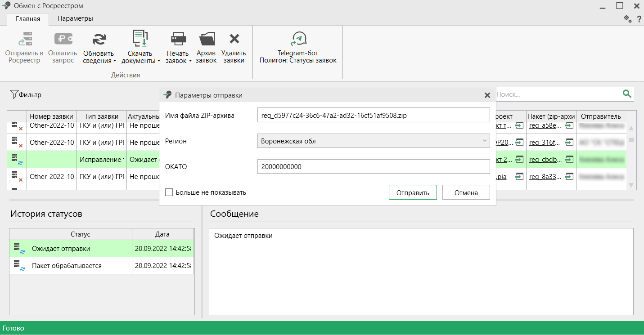644x335 pixels.
Task: Expand the Регион dropdown list
Action: (x=484, y=141)
